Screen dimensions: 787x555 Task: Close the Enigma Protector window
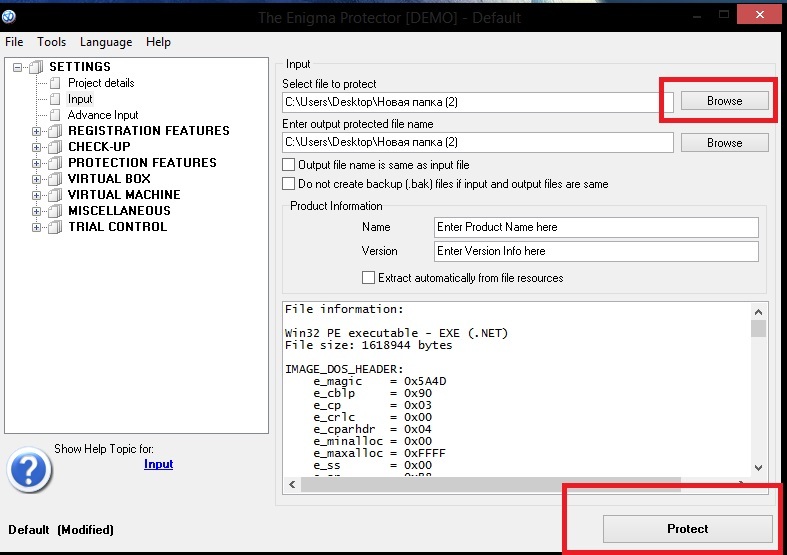[759, 15]
